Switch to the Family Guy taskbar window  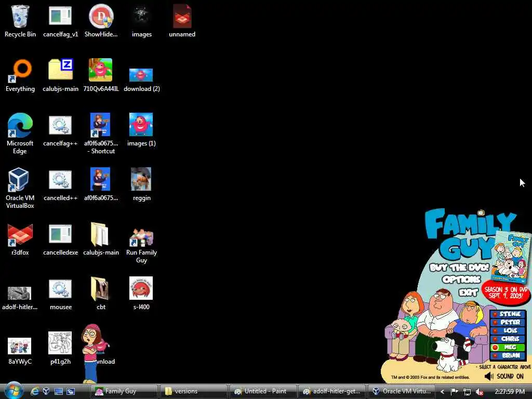tap(124, 391)
